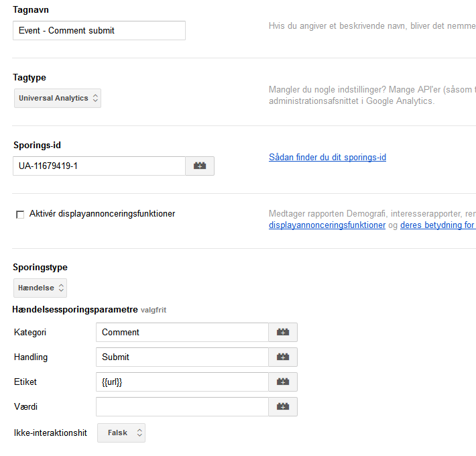Open the Tagtype Universal Analytics dropdown
Image resolution: width=476 pixels, height=456 pixels.
point(58,98)
